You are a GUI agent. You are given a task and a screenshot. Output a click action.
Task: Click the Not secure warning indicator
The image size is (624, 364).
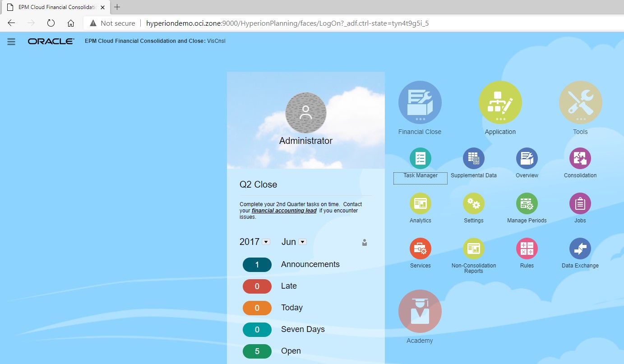112,23
